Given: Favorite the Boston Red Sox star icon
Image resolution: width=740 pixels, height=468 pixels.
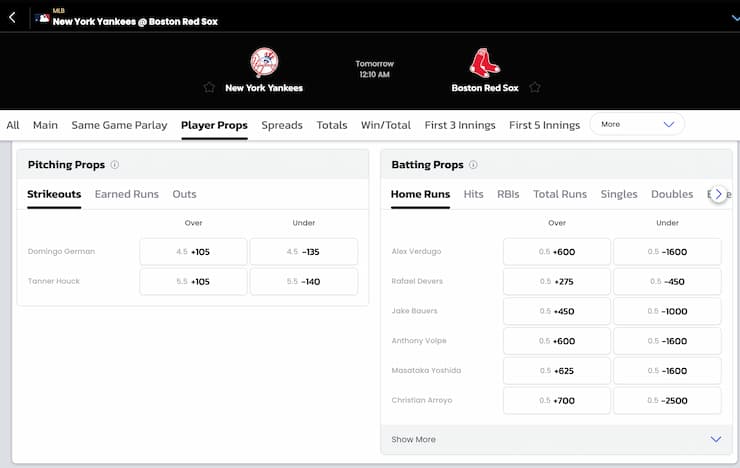Looking at the screenshot, I should [535, 87].
